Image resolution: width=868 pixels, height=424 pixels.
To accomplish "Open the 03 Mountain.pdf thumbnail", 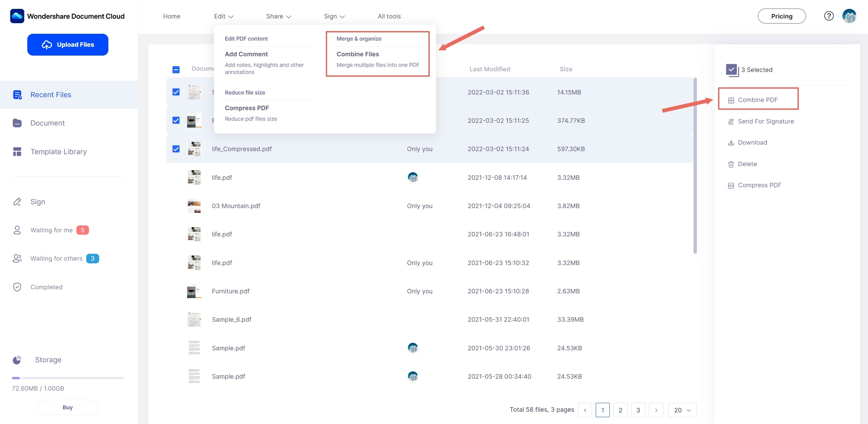I will [194, 206].
